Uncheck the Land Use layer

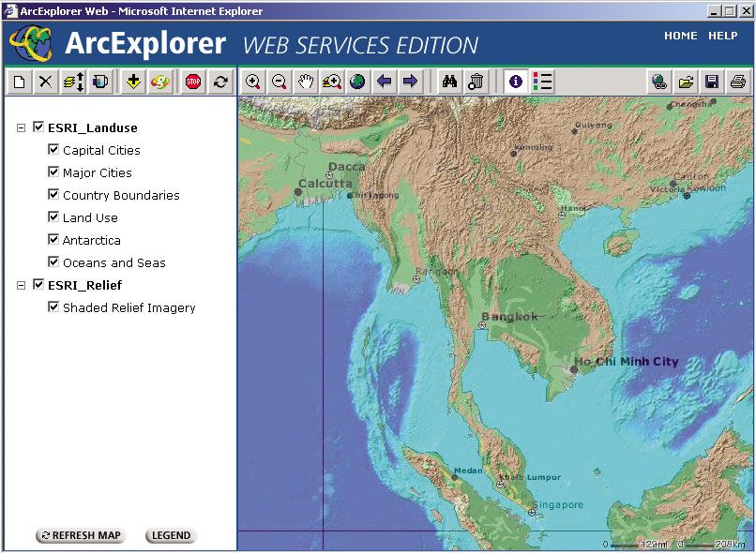pos(53,217)
